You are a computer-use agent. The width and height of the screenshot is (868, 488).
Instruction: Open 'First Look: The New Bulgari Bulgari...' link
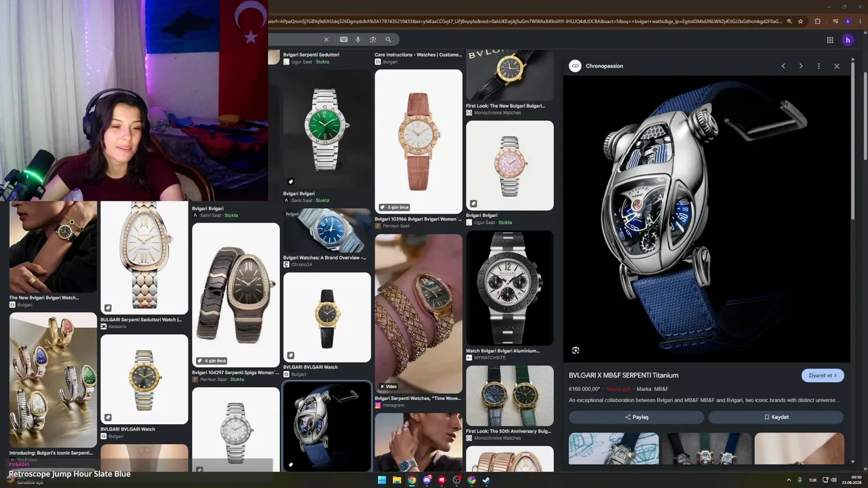pos(505,106)
